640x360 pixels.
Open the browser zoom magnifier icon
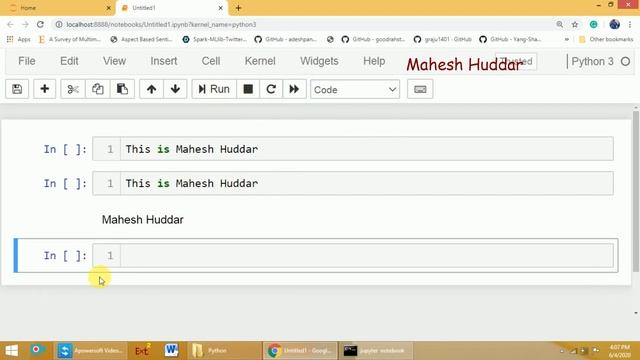pos(560,24)
